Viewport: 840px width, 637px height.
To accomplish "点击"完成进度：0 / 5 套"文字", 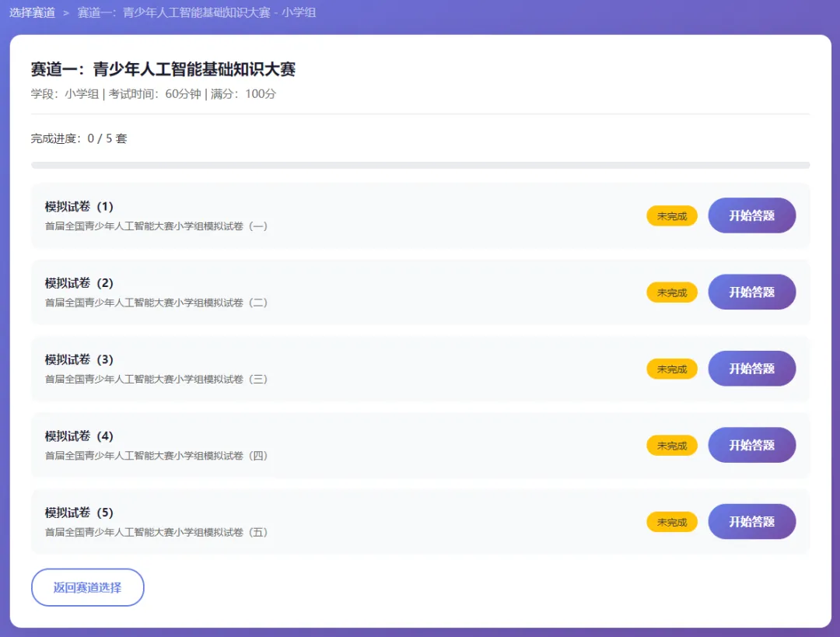I will click(79, 138).
